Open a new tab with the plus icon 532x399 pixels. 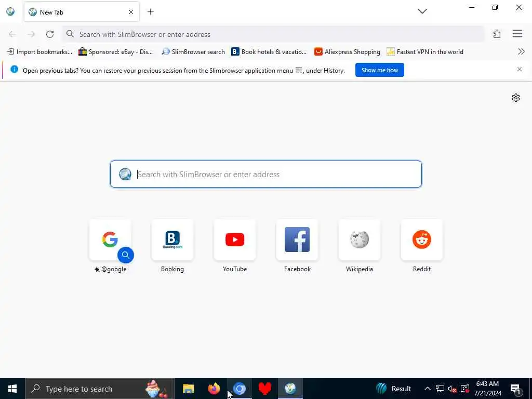150,12
